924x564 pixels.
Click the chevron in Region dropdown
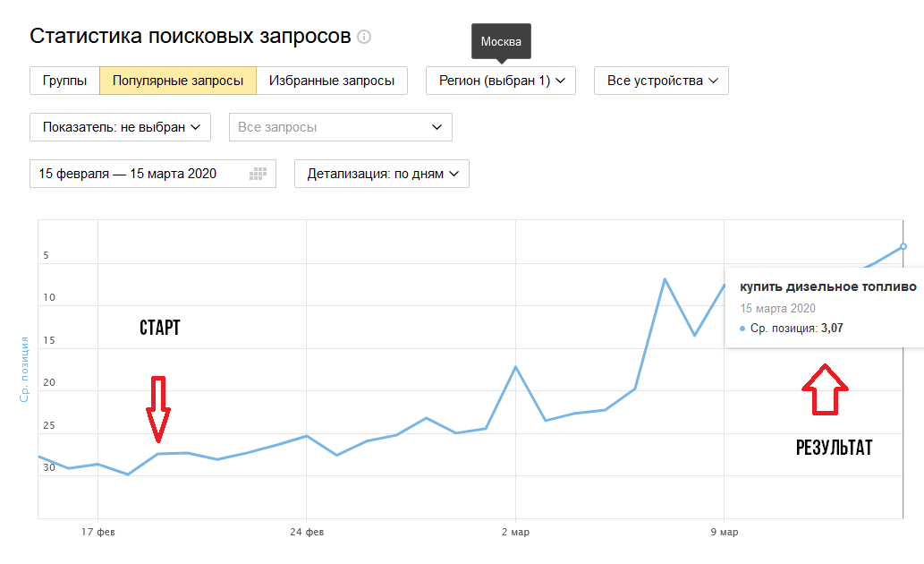(561, 81)
